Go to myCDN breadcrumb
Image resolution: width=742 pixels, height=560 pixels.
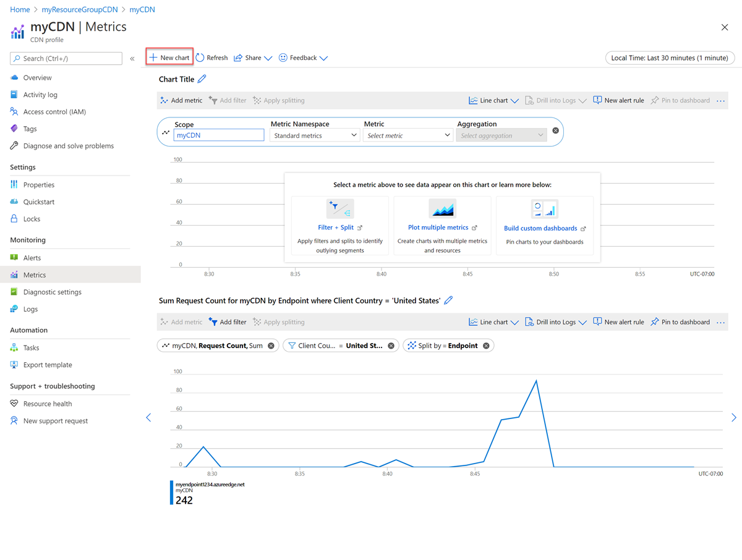coord(142,10)
